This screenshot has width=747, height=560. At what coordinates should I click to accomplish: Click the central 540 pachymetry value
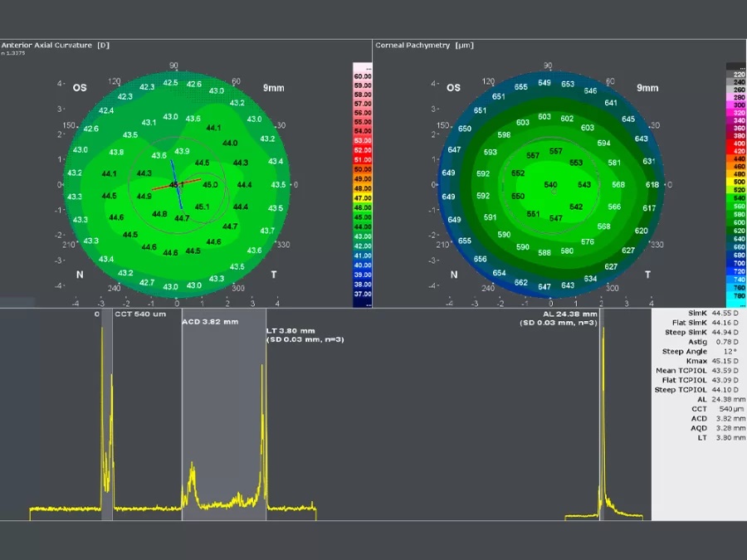[550, 185]
